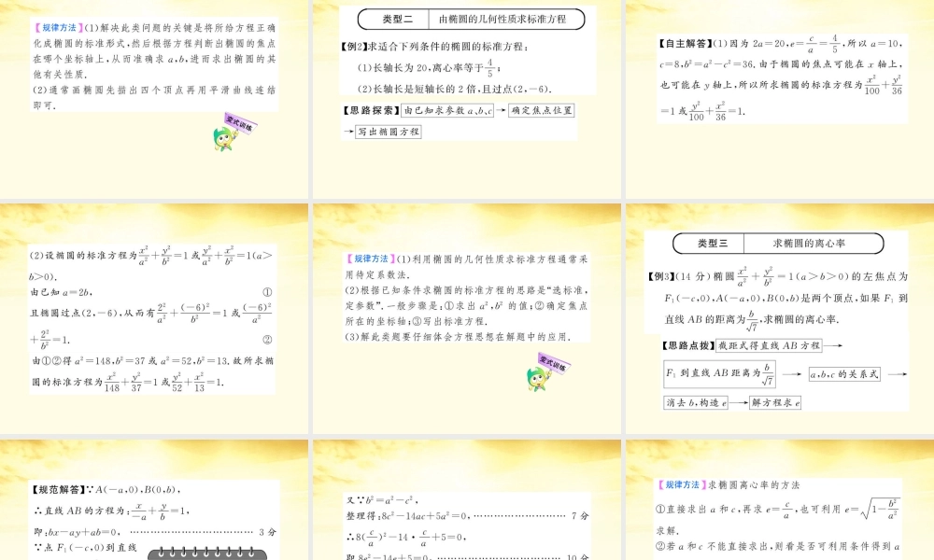The height and width of the screenshot is (560, 934).
Task: Click the box 写出椭圆方程
Action: click(389, 132)
